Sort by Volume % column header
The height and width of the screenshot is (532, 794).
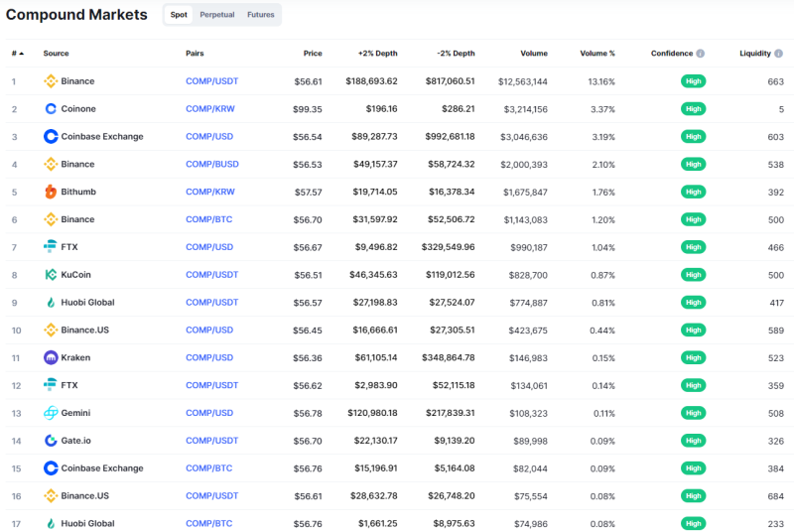tap(597, 54)
